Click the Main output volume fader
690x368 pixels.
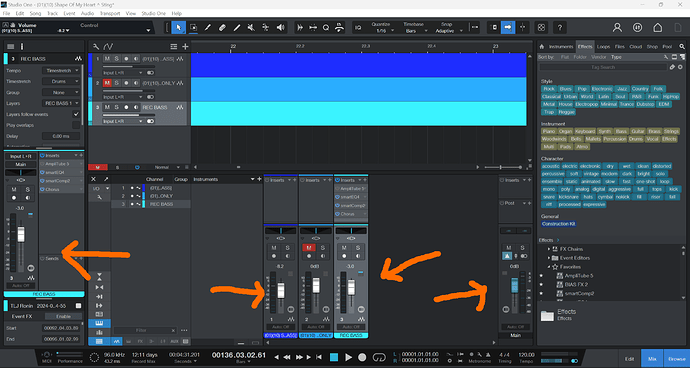(515, 285)
